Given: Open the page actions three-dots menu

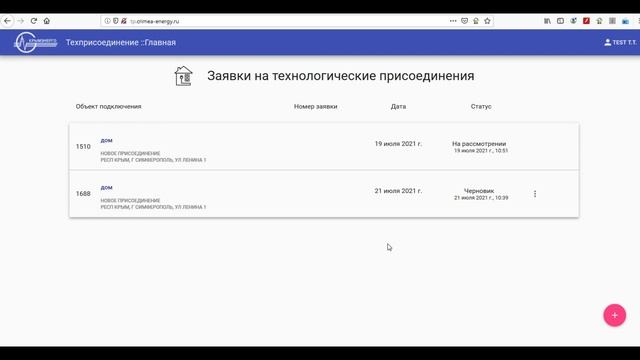Looking at the screenshot, I should (x=453, y=21).
